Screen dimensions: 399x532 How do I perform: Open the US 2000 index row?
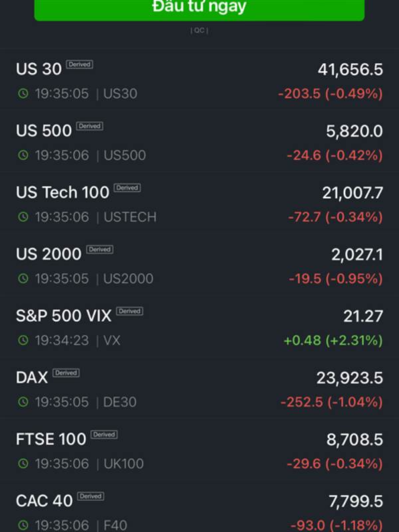point(199,265)
